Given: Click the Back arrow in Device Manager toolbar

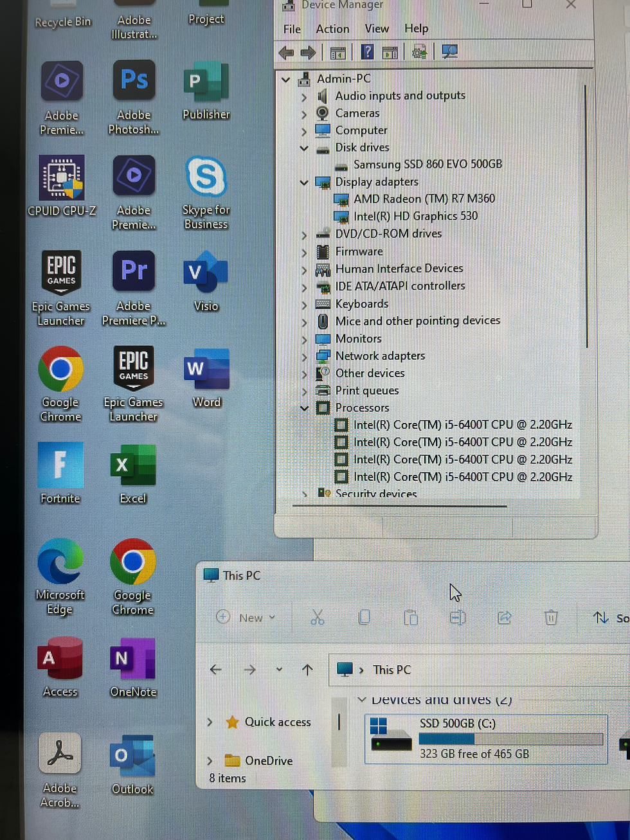Looking at the screenshot, I should [x=287, y=53].
